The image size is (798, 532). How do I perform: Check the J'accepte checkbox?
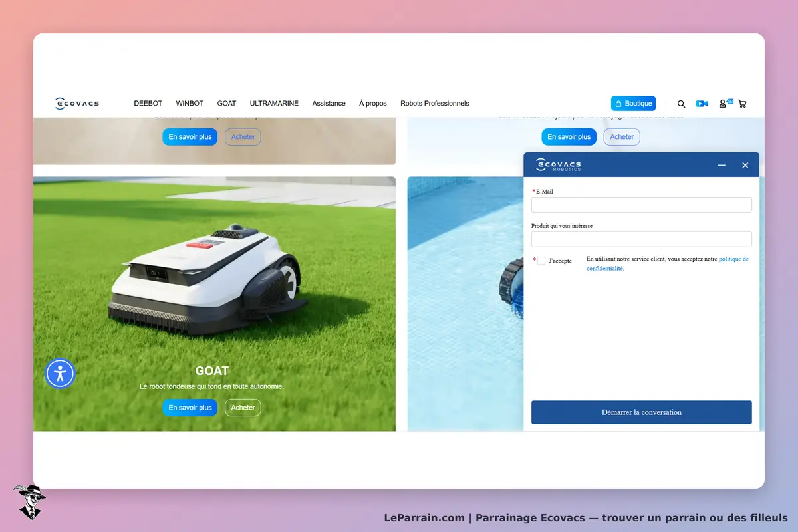click(x=541, y=261)
